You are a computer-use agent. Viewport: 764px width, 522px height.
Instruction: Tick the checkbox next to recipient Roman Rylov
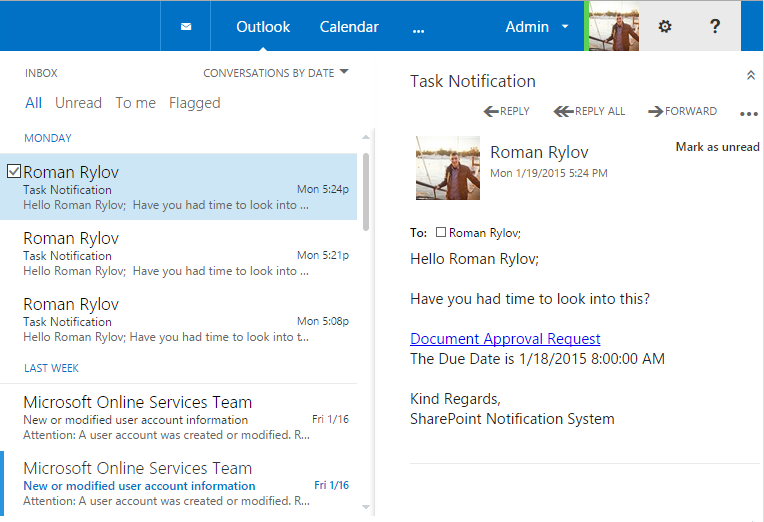[441, 233]
